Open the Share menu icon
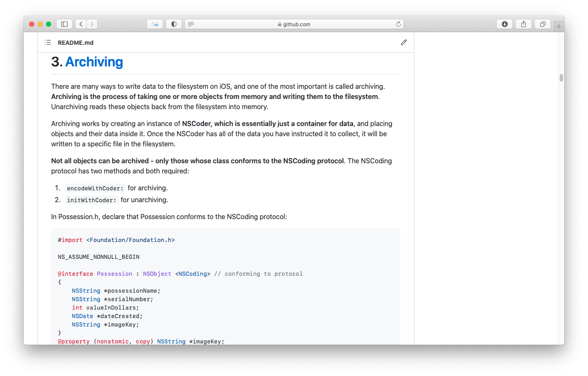 [524, 24]
